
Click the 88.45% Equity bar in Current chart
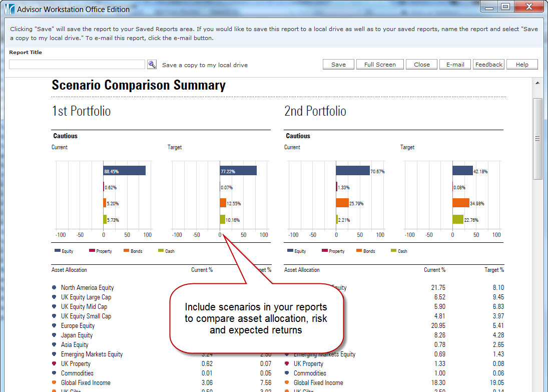click(x=124, y=171)
